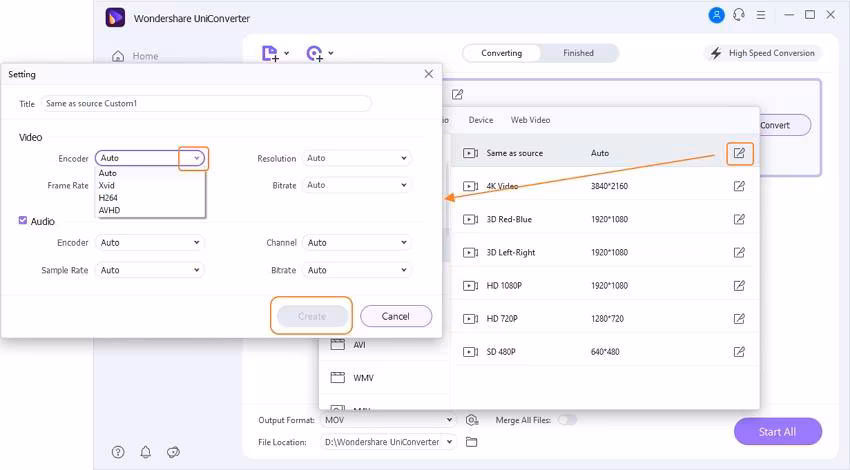Viewport: 850px width, 470px height.
Task: Open the Output Format MOV dropdown
Action: click(388, 420)
